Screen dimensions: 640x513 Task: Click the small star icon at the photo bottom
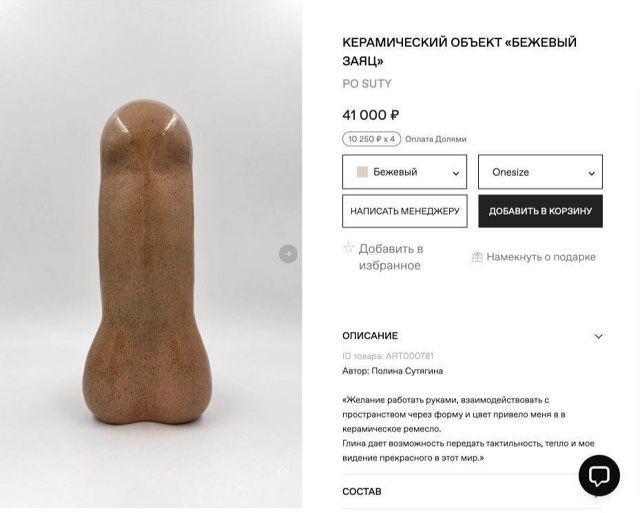click(x=283, y=472)
